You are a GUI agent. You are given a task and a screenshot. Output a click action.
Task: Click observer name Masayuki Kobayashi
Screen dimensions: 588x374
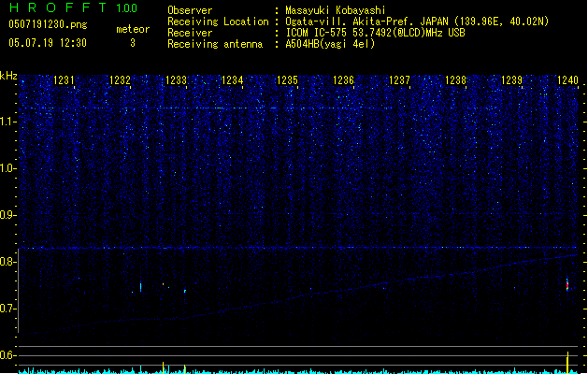(337, 10)
